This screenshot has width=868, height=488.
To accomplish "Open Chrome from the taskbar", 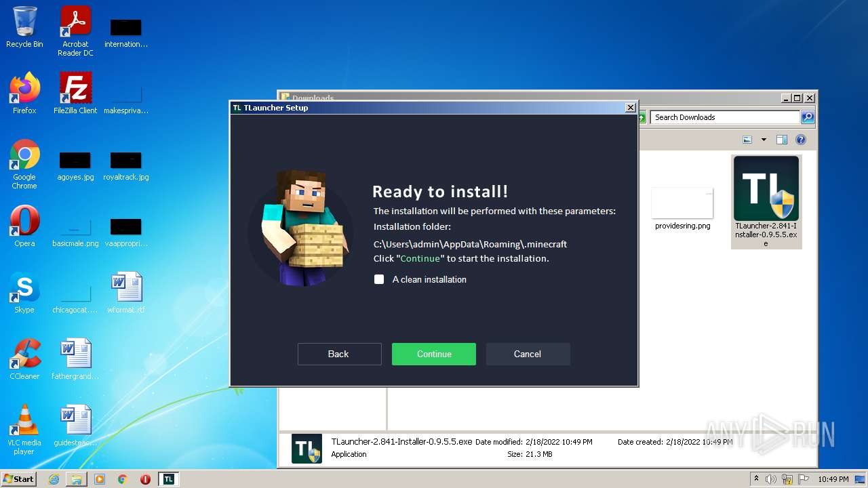I will 123,479.
